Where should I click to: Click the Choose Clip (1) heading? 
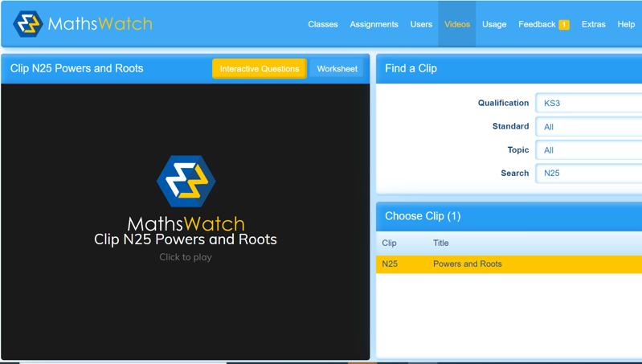pyautogui.click(x=423, y=216)
